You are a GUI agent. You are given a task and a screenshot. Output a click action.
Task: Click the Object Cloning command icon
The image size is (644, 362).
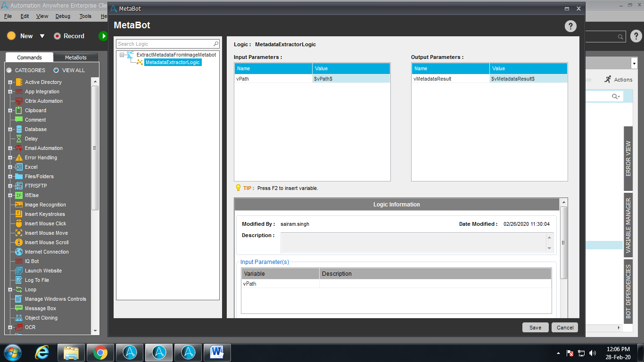coord(19,318)
